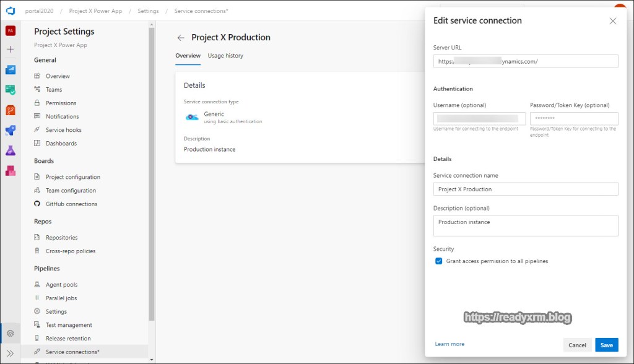The image size is (634, 364).
Task: Open Pipelines icon in left rail
Action: 10,131
